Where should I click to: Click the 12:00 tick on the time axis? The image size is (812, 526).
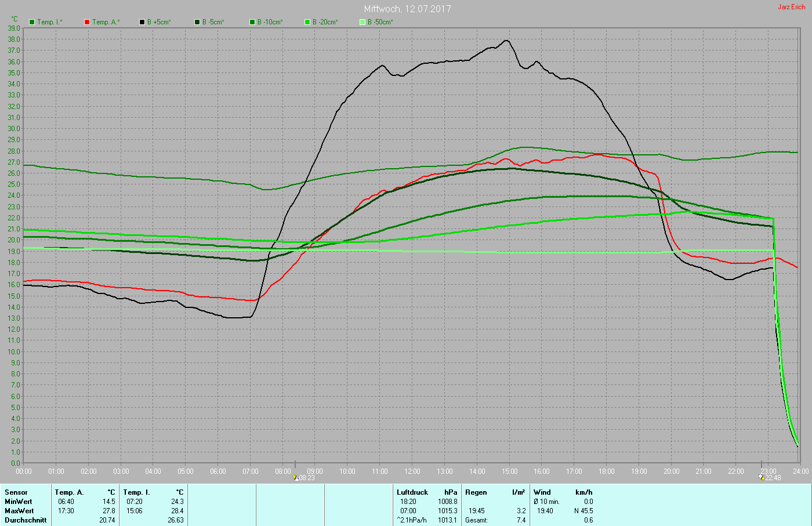point(412,471)
